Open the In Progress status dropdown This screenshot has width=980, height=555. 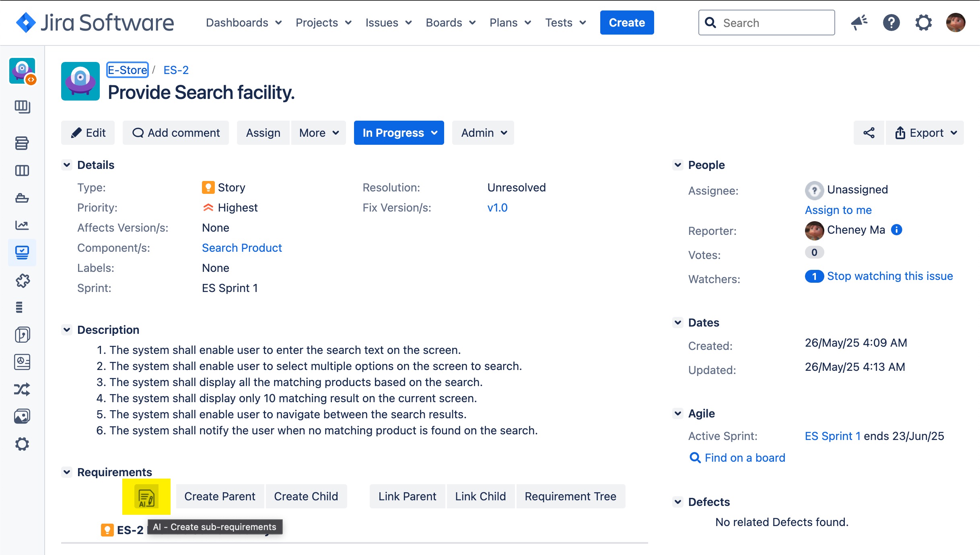pyautogui.click(x=399, y=133)
